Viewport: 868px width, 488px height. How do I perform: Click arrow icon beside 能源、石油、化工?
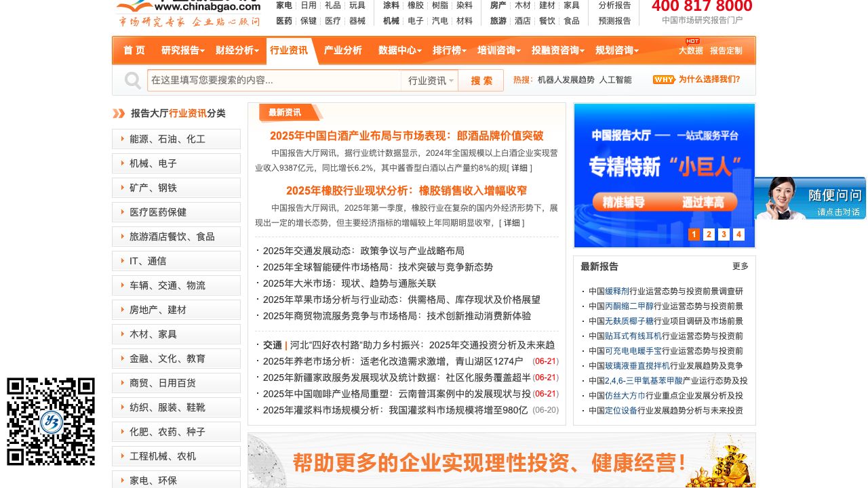122,139
